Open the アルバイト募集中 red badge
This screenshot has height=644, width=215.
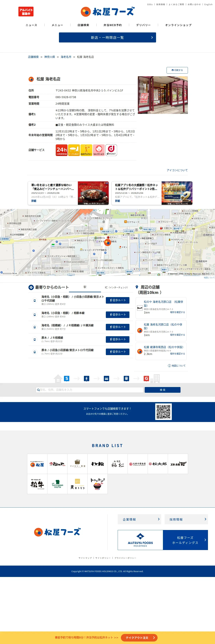tap(26, 12)
